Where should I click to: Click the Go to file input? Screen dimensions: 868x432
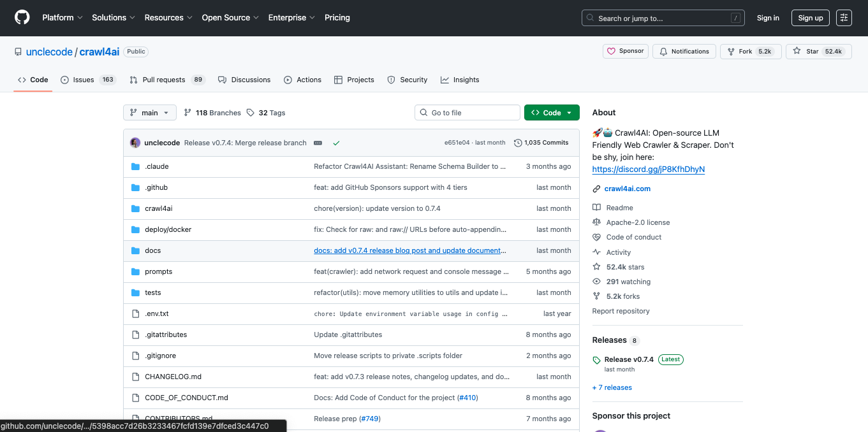[x=467, y=113]
